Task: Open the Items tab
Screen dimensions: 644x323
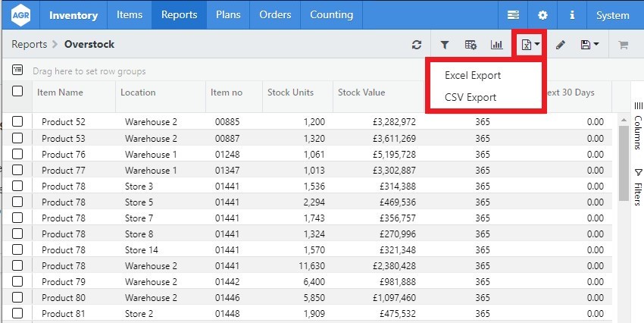Action: (x=130, y=15)
